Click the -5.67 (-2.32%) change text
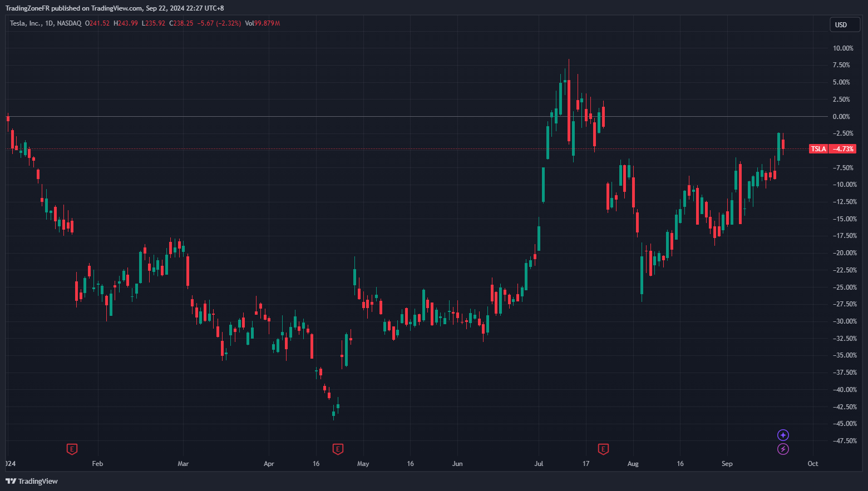This screenshot has height=491, width=868. click(x=219, y=23)
